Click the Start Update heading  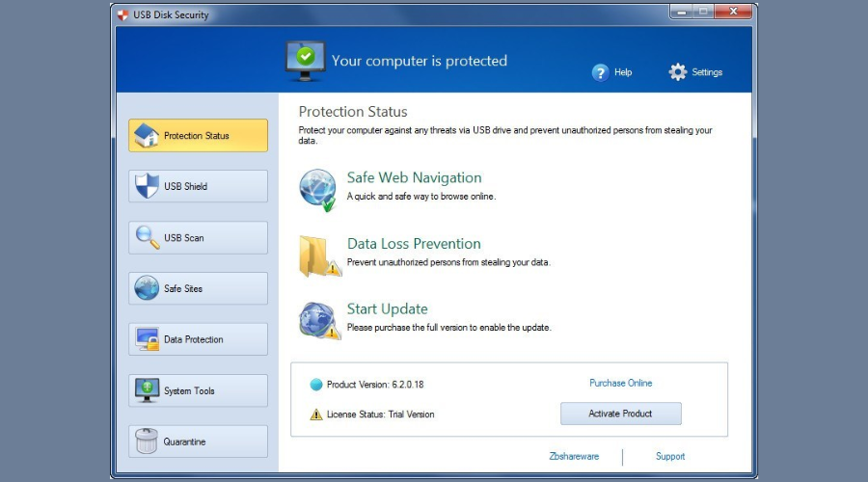pyautogui.click(x=387, y=308)
